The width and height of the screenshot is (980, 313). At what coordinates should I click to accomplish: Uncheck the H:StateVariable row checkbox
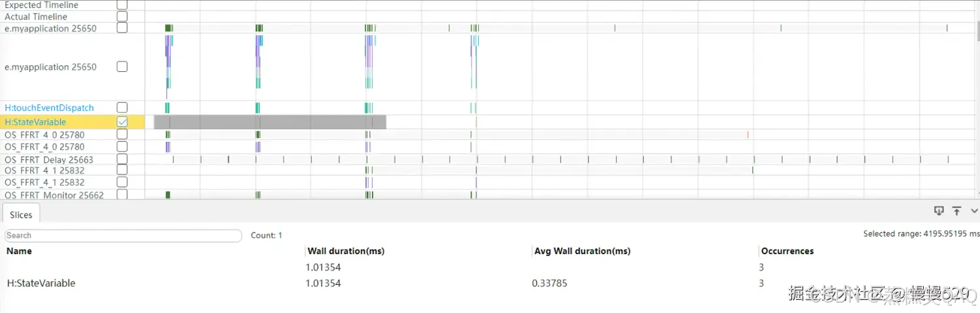point(122,122)
